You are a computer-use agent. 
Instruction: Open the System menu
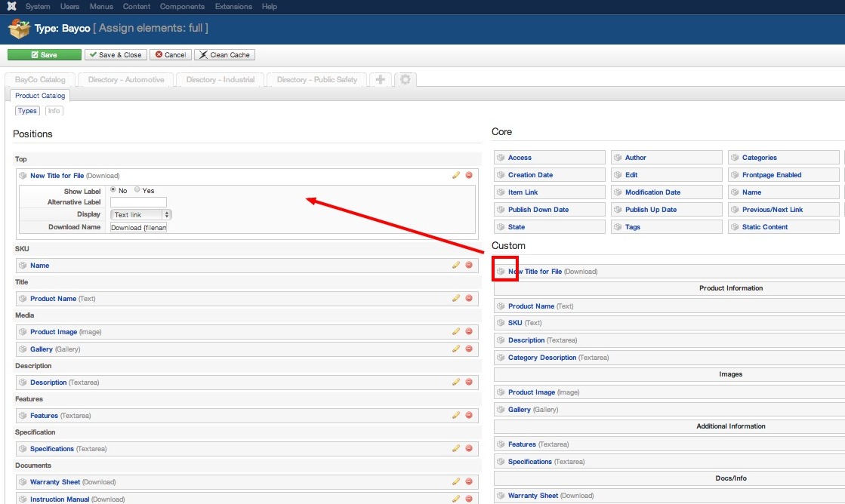pos(38,7)
